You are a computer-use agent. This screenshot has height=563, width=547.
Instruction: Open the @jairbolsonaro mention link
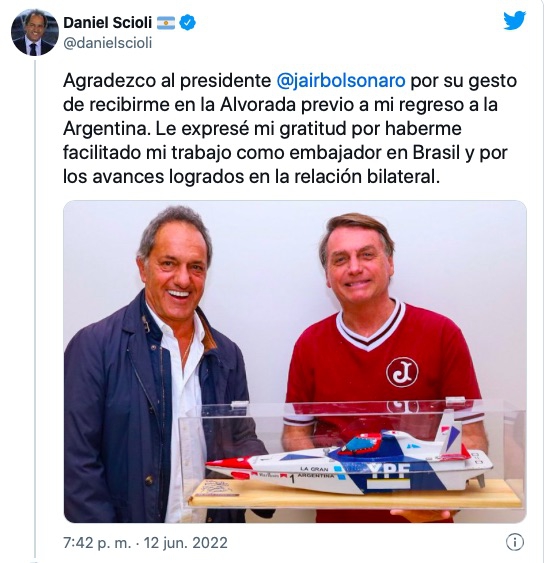(x=341, y=80)
